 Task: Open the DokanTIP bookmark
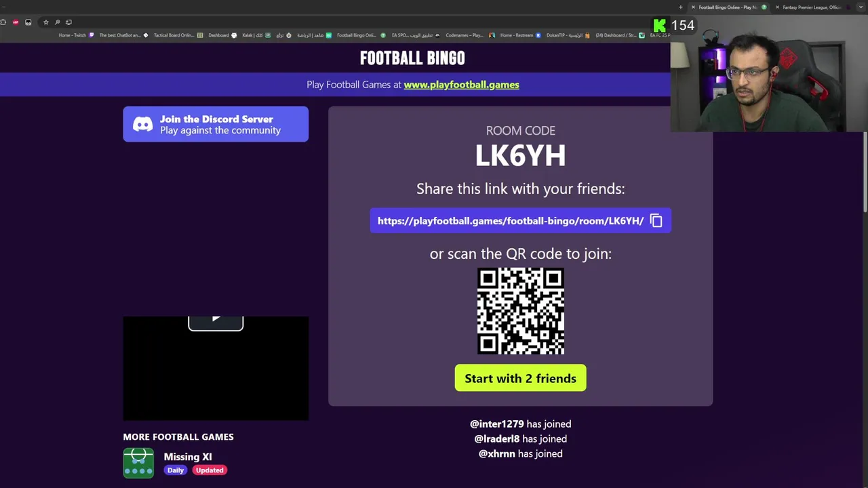pos(568,35)
